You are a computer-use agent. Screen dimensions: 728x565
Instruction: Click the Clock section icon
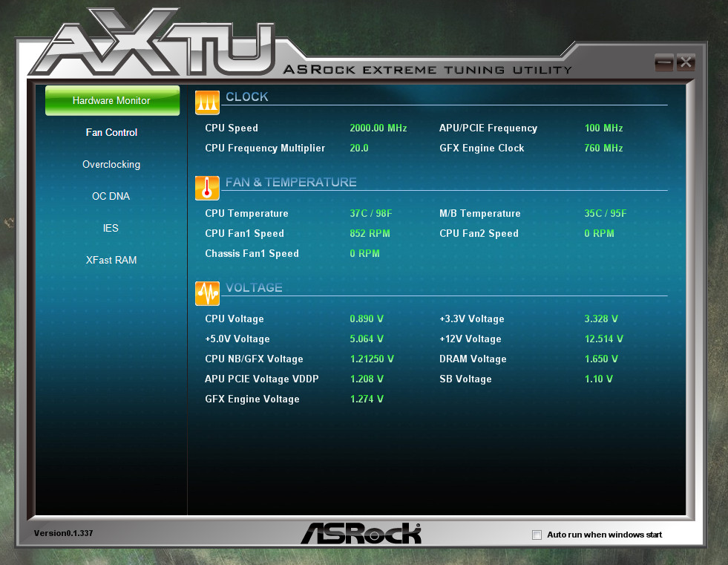tap(207, 102)
